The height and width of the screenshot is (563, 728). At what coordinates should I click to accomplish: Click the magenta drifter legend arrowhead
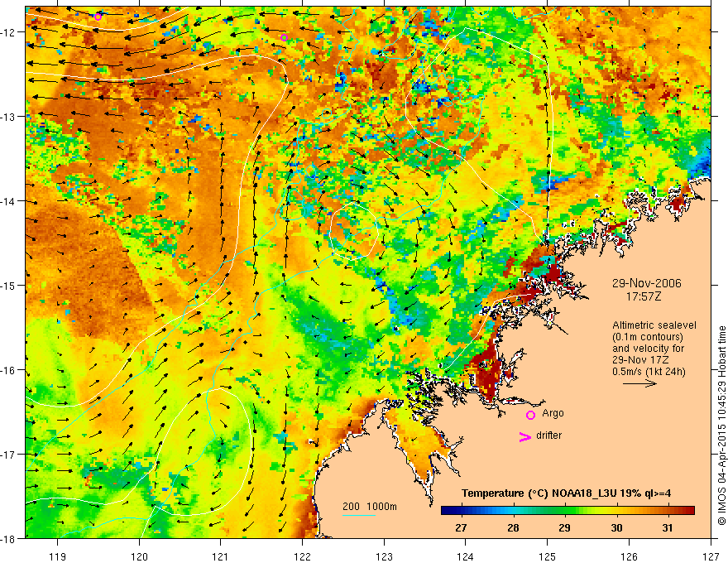pyautogui.click(x=525, y=437)
